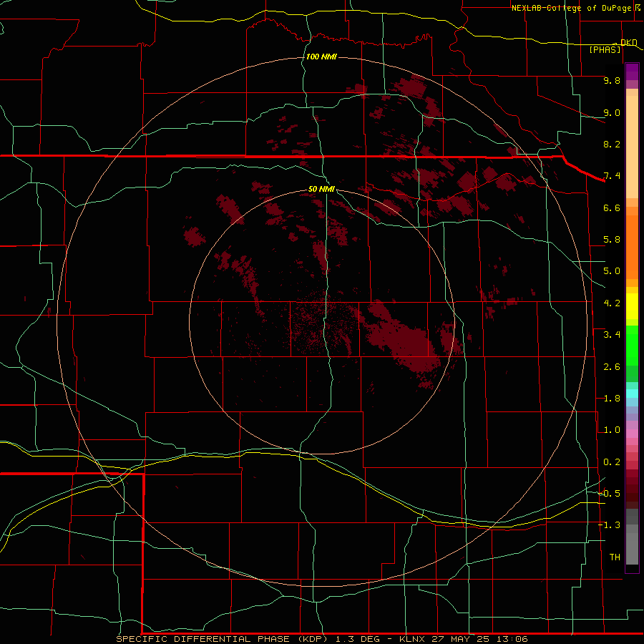Pick the cyan color bar segment
644x644 pixels.
[x=632, y=394]
